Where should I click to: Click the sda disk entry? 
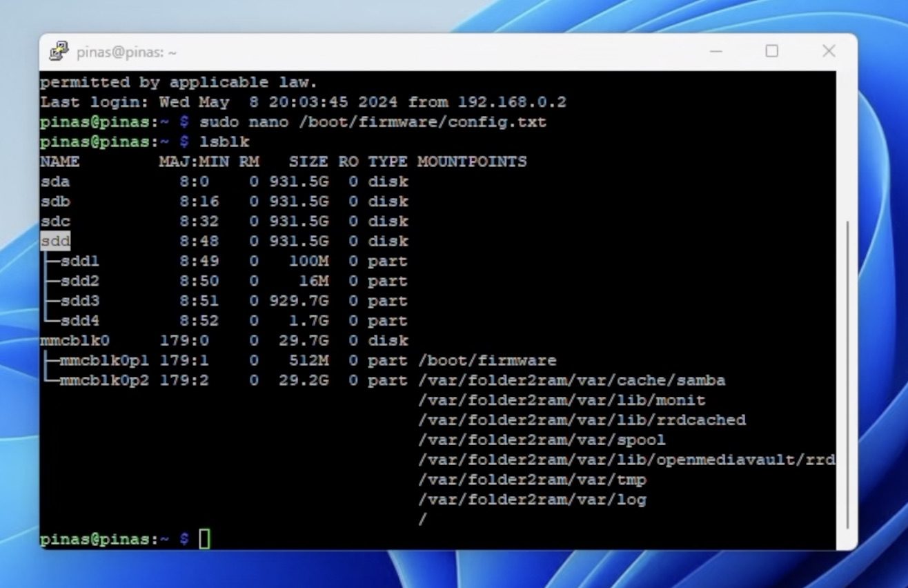[55, 182]
